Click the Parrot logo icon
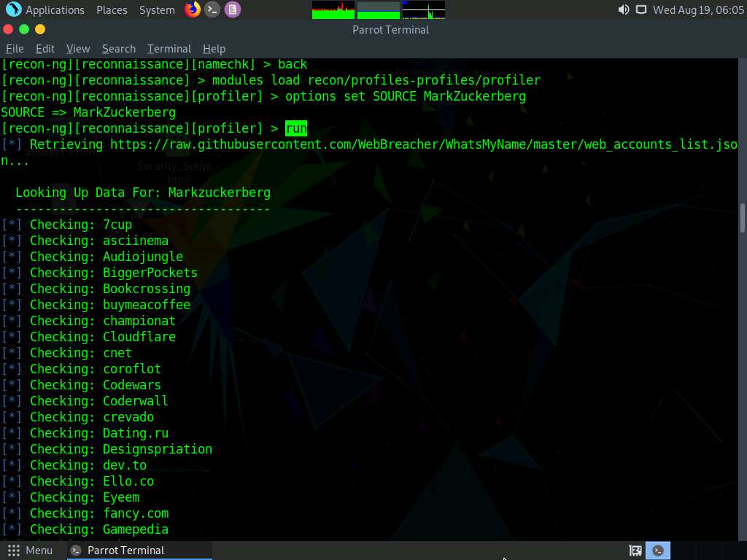Image resolution: width=747 pixels, height=560 pixels. click(13, 9)
